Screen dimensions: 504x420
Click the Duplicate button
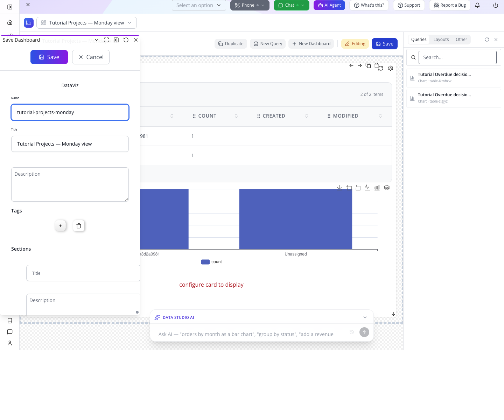[231, 44]
